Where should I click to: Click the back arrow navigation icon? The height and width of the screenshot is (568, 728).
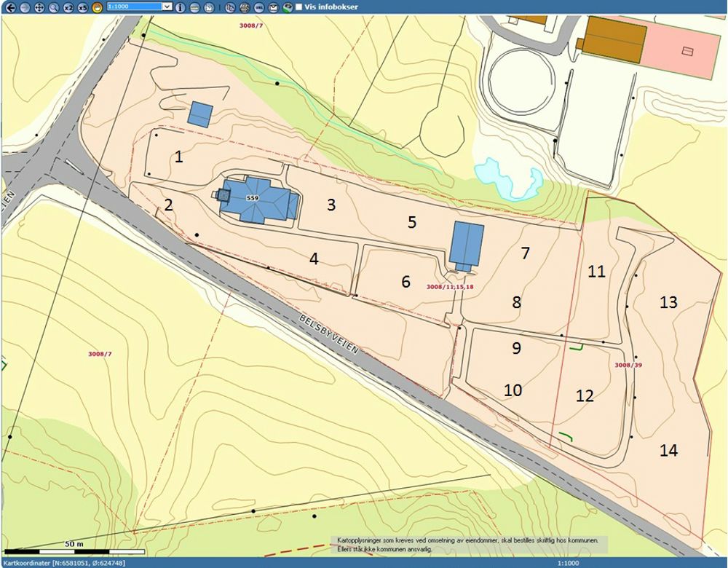click(x=10, y=7)
